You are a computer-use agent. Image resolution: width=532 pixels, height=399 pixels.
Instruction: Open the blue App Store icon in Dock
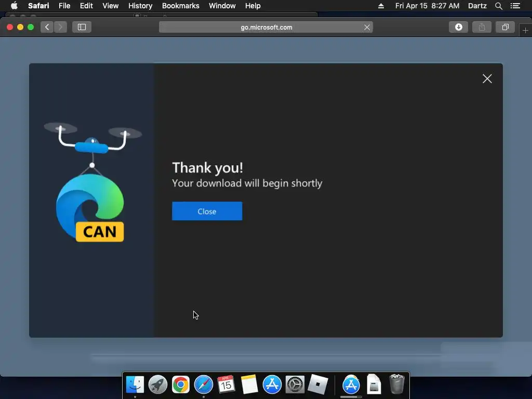pyautogui.click(x=272, y=385)
